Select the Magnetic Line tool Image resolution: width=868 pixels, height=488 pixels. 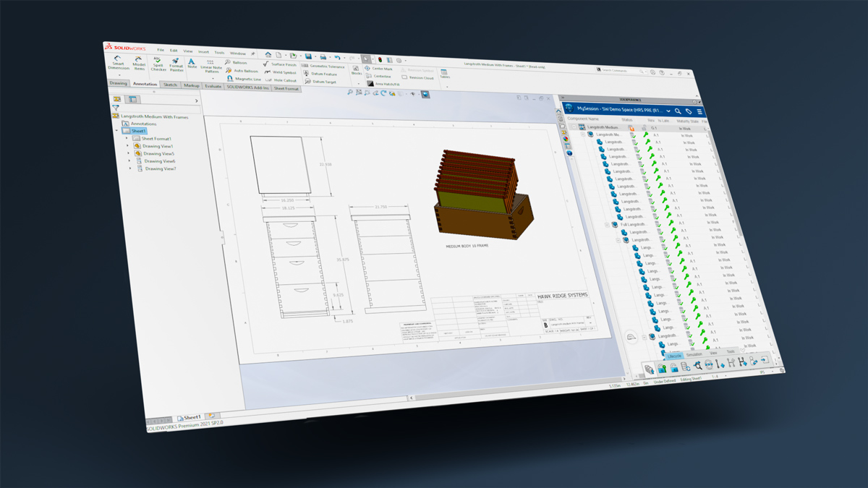point(243,79)
